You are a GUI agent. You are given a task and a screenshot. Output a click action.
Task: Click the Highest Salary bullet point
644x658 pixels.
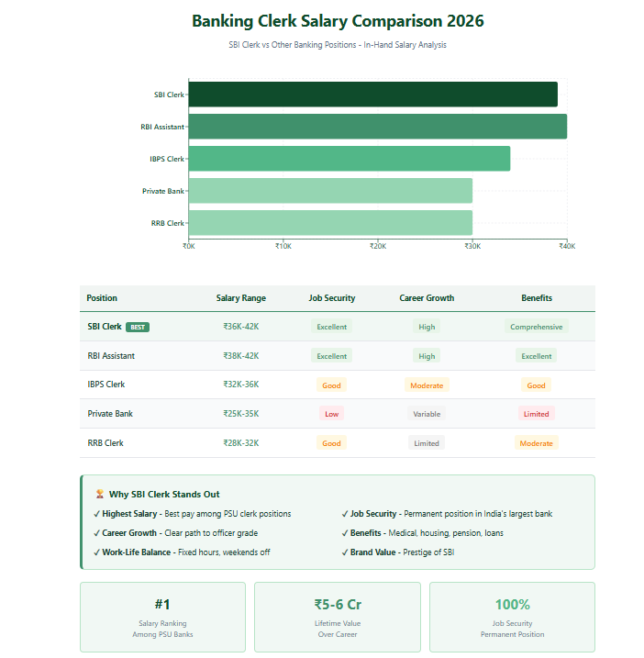[x=193, y=514]
